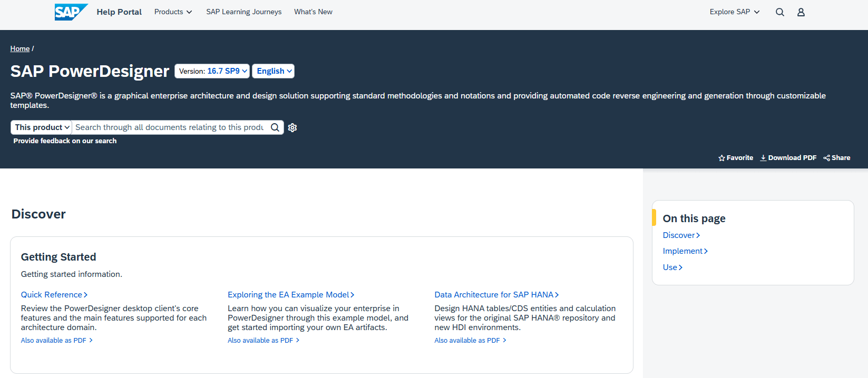Jump to Discover section link
This screenshot has width=868, height=378.
[681, 235]
